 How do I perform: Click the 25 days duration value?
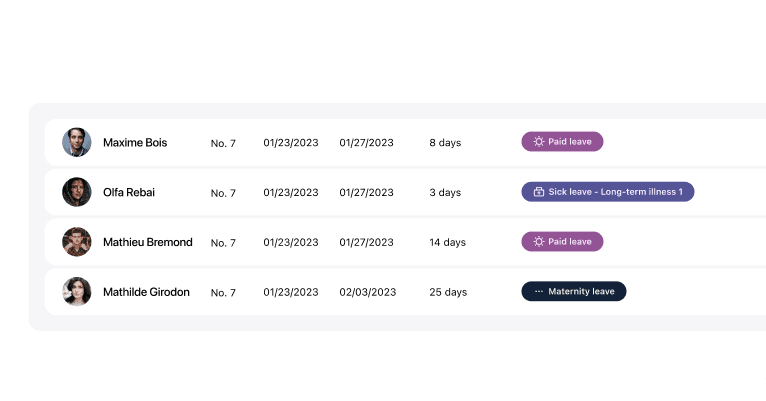(x=448, y=292)
